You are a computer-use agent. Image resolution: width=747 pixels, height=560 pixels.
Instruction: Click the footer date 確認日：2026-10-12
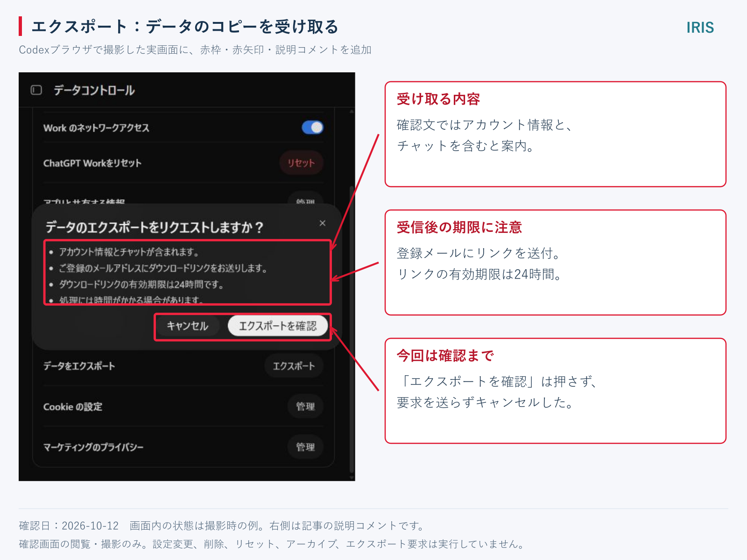pyautogui.click(x=69, y=526)
